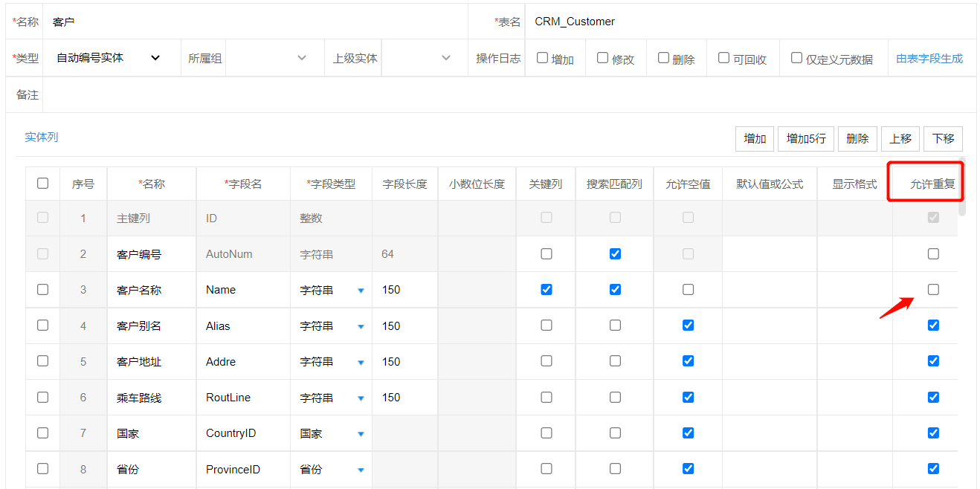Viewport: 980px width, 489px height.
Task: Check the 仅定义元数据 checkbox
Action: (796, 56)
